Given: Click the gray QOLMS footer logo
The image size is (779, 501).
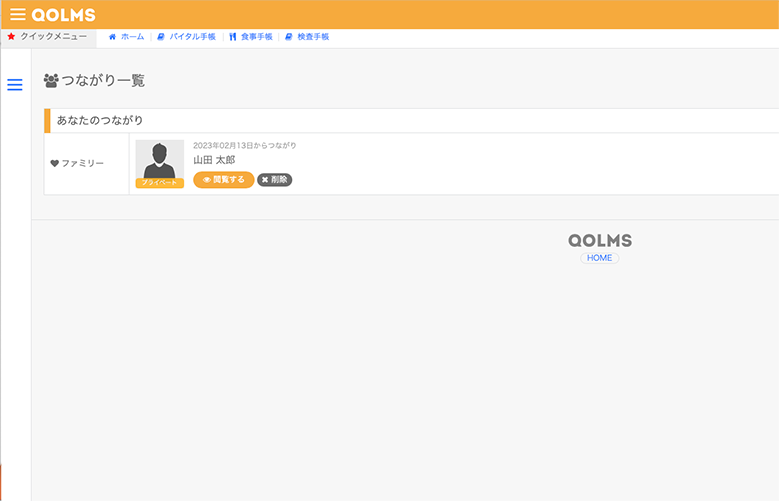Looking at the screenshot, I should (600, 241).
